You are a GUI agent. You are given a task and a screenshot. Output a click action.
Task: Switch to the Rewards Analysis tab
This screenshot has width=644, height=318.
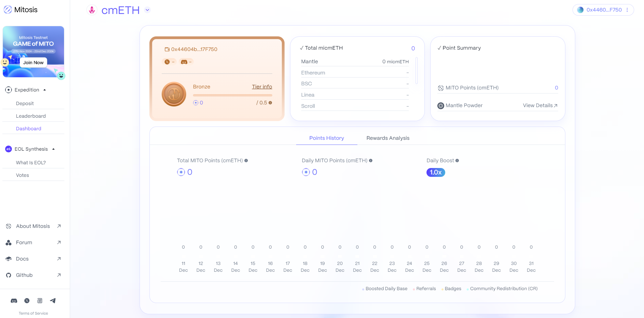[x=388, y=138]
